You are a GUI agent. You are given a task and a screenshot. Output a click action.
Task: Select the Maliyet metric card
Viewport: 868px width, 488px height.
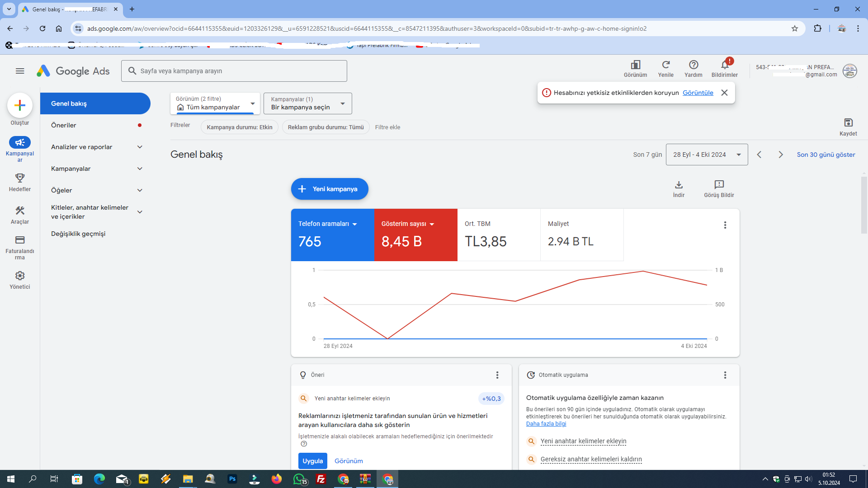tap(582, 235)
